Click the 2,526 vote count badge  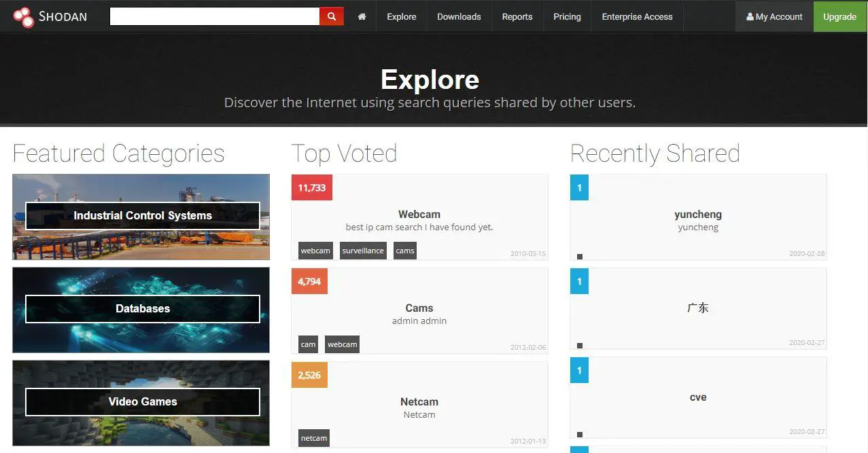pyautogui.click(x=309, y=375)
